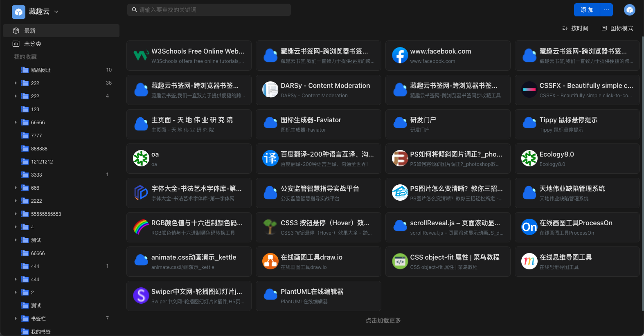Click the DARSy Content Moderation icon
Screen dimensions: 644x336
coord(270,90)
